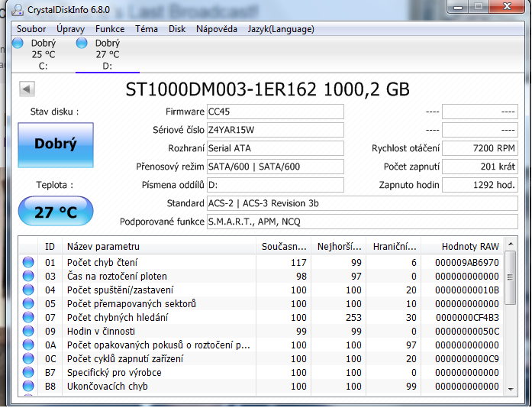532x408 pixels.
Task: Open the Jazyk(Language) menu
Action: 281,29
